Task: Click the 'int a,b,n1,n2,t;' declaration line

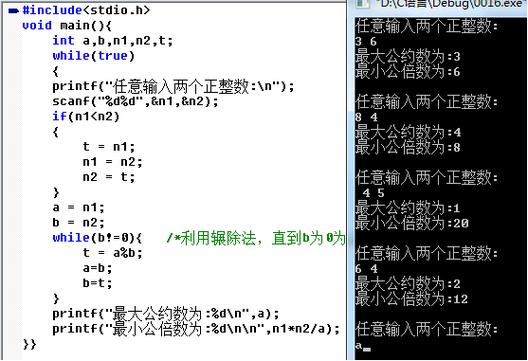Action: coord(113,41)
